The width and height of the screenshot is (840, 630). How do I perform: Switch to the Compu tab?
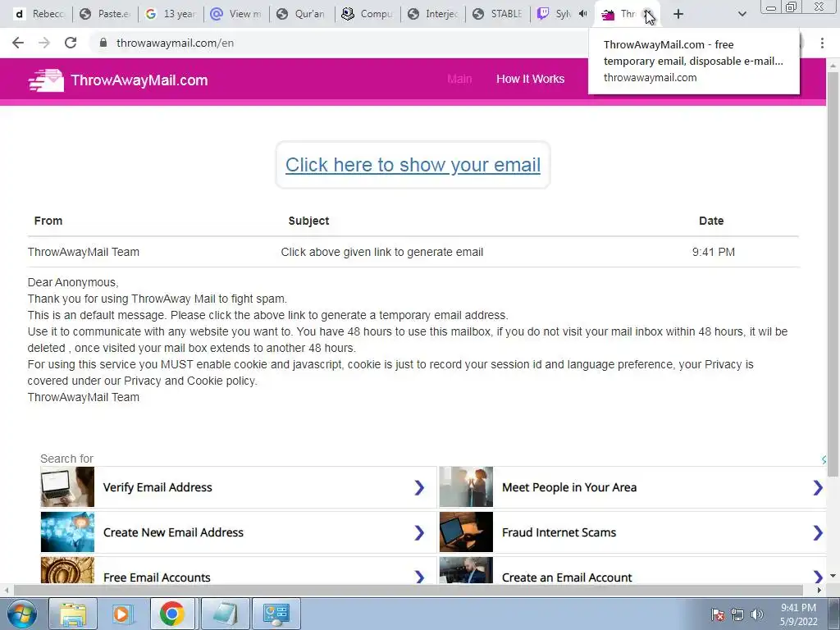367,14
